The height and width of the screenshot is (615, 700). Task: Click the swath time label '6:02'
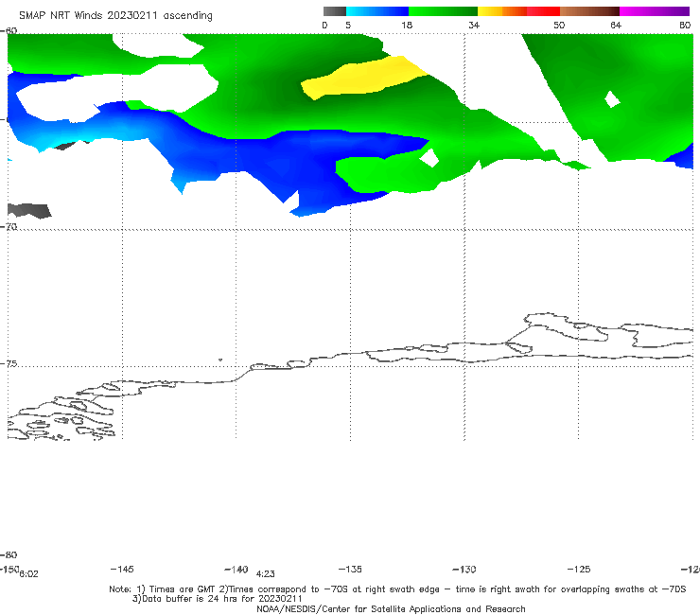(28, 574)
